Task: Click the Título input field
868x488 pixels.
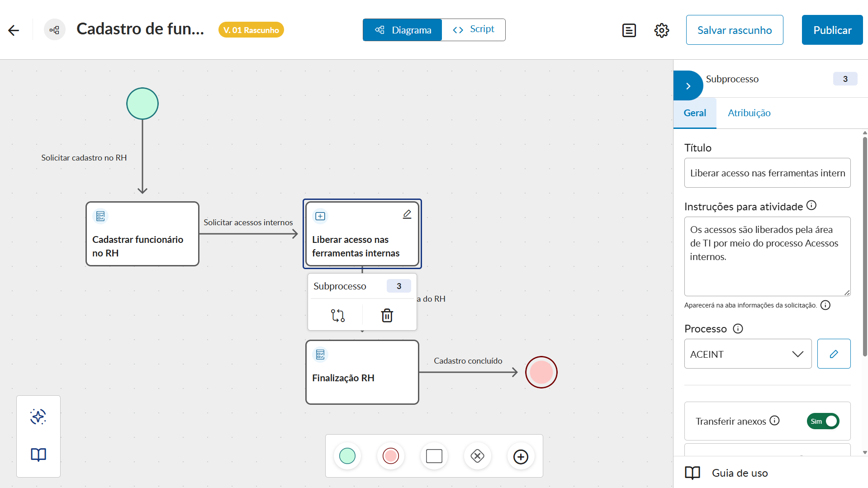Action: click(x=767, y=173)
